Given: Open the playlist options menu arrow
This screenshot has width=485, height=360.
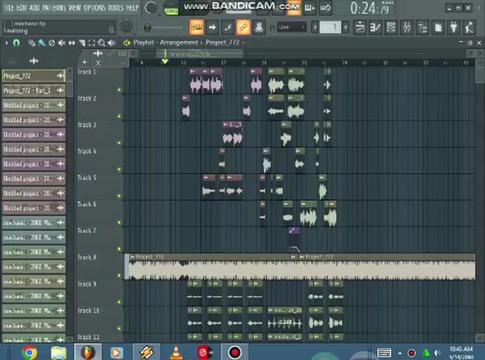Looking at the screenshot, I should 6,43.
